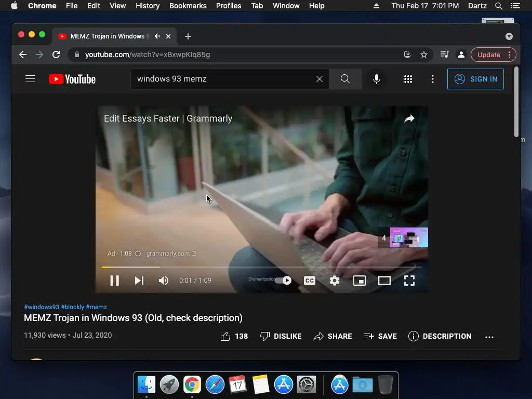The height and width of the screenshot is (399, 532).
Task: Open Launchpad from the Dock
Action: [169, 385]
